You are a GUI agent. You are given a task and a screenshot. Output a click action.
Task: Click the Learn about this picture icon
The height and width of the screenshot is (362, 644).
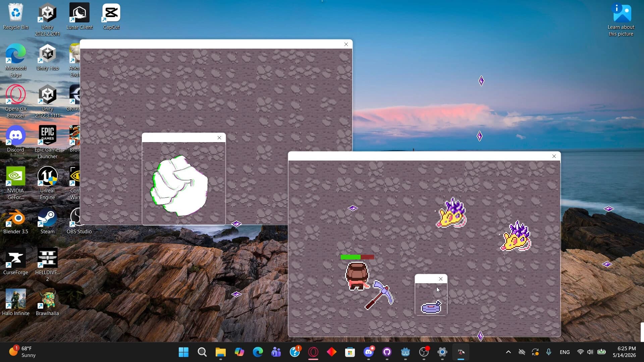[x=621, y=19]
